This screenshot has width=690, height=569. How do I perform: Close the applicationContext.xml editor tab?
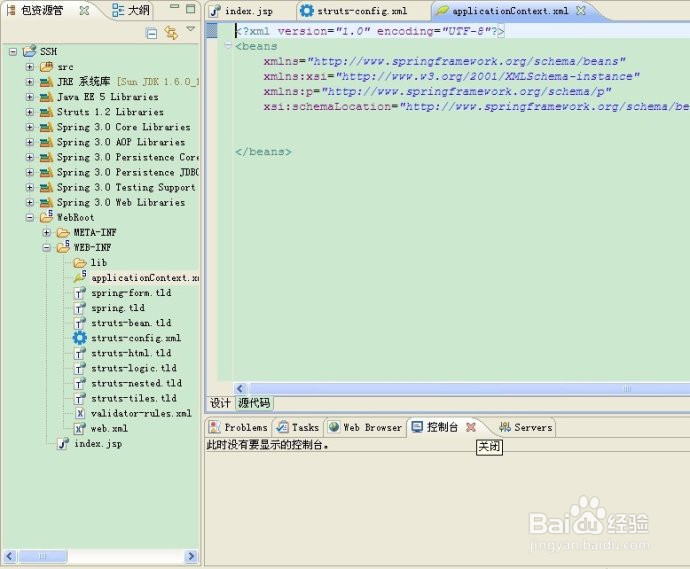point(581,11)
